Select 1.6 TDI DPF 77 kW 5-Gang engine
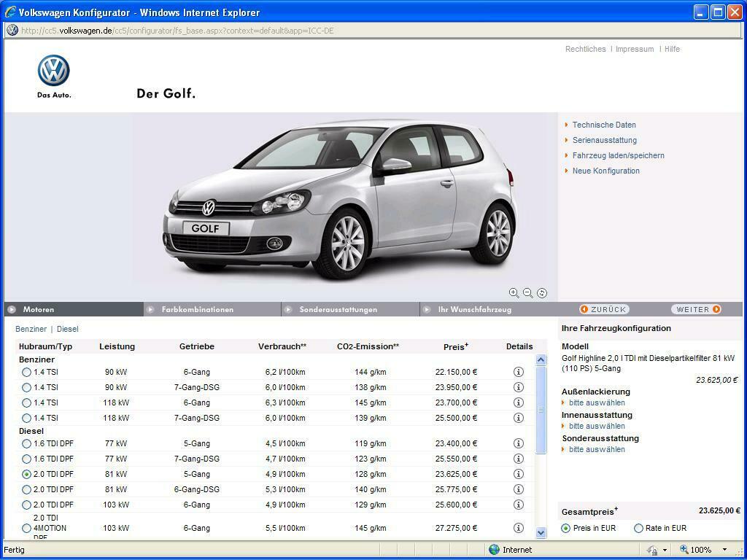This screenshot has width=747, height=560. [x=27, y=443]
